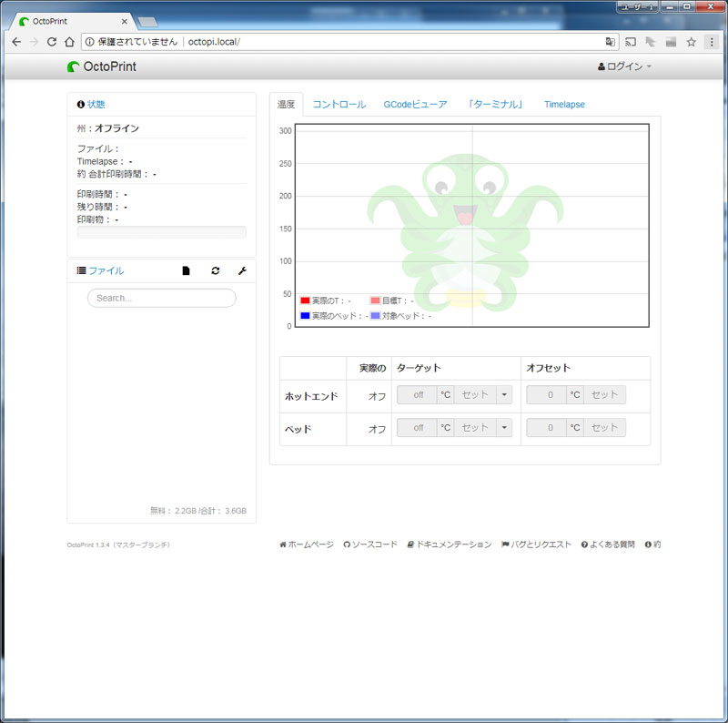Image resolution: width=728 pixels, height=723 pixels.
Task: Click the 2.2GB free storage text
Action: tap(186, 511)
